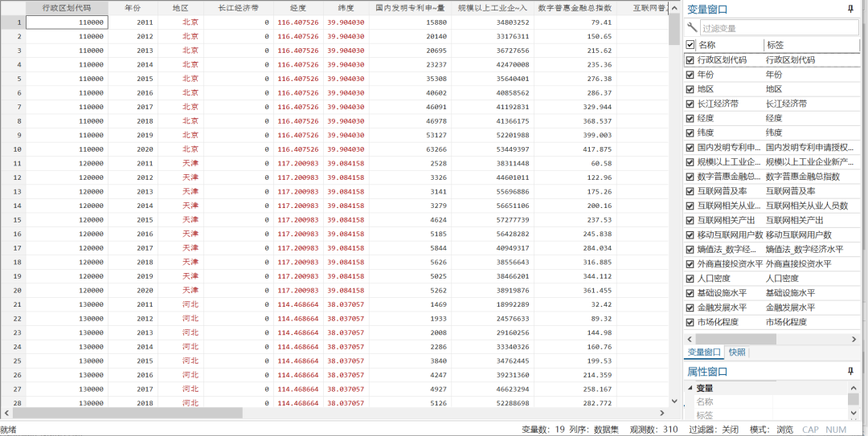Select the 年份 column header
This screenshot has height=436, width=868.
coord(133,8)
